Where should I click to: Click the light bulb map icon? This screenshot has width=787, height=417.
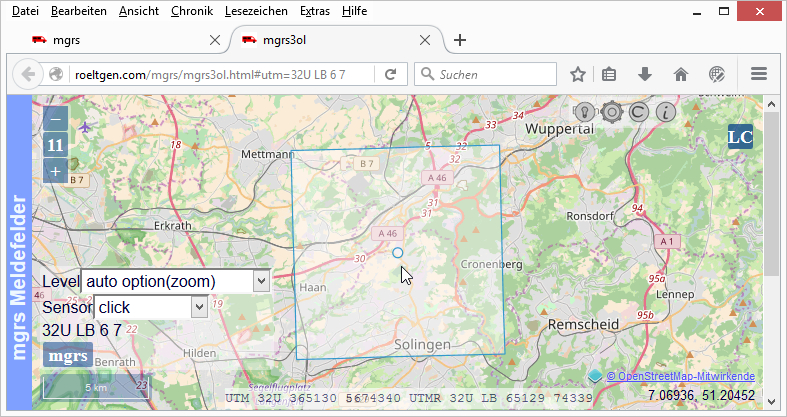point(584,112)
